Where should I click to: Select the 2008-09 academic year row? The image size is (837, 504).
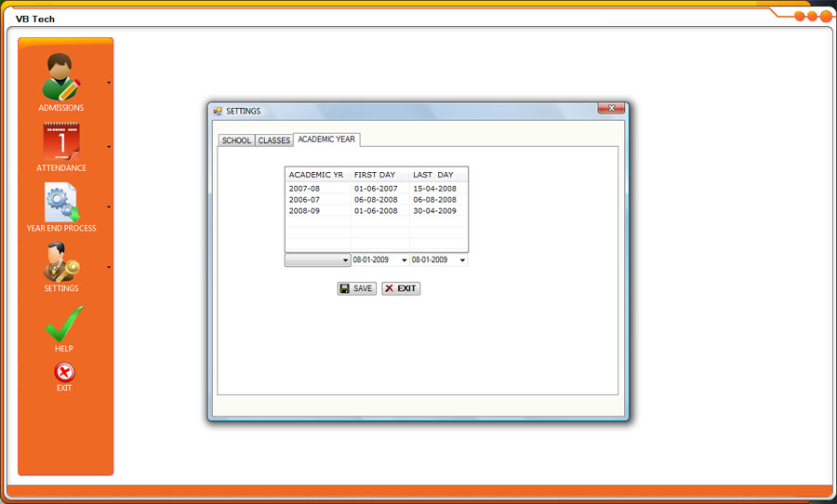(x=377, y=211)
